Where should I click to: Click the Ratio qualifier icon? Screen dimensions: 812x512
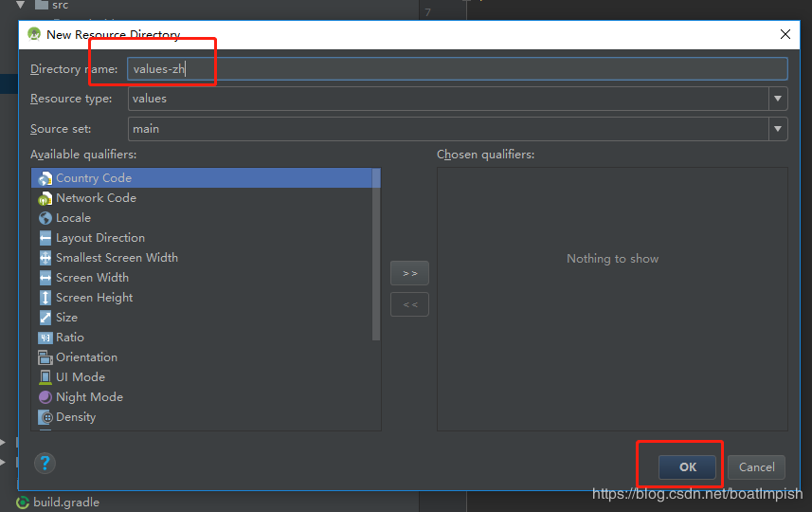(x=45, y=338)
